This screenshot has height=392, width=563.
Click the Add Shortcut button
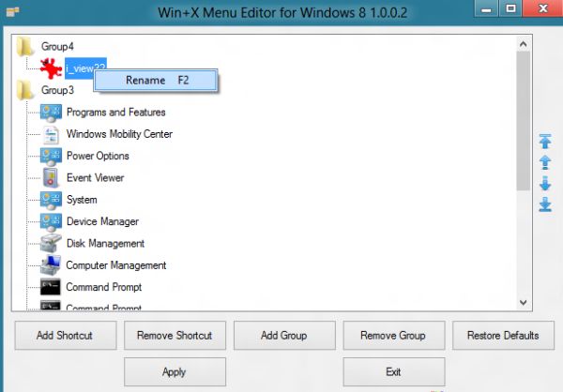coord(66,336)
